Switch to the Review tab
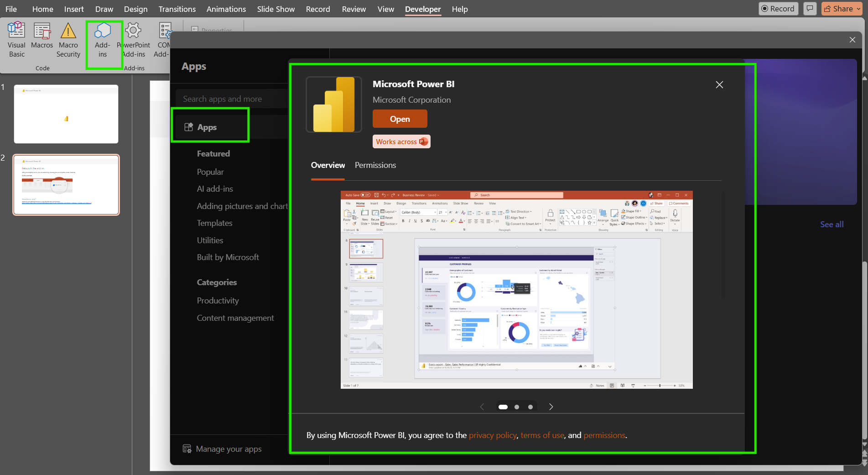The height and width of the screenshot is (475, 868). (354, 9)
